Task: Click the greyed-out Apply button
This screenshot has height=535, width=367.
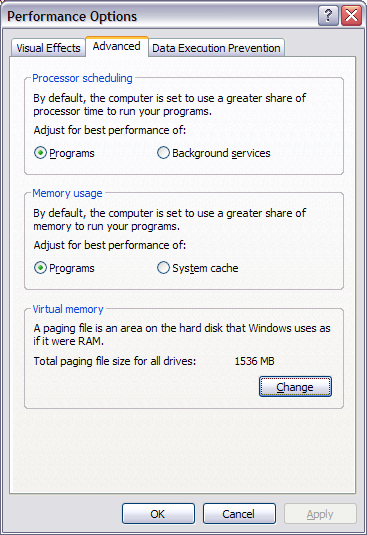Action: click(x=320, y=514)
